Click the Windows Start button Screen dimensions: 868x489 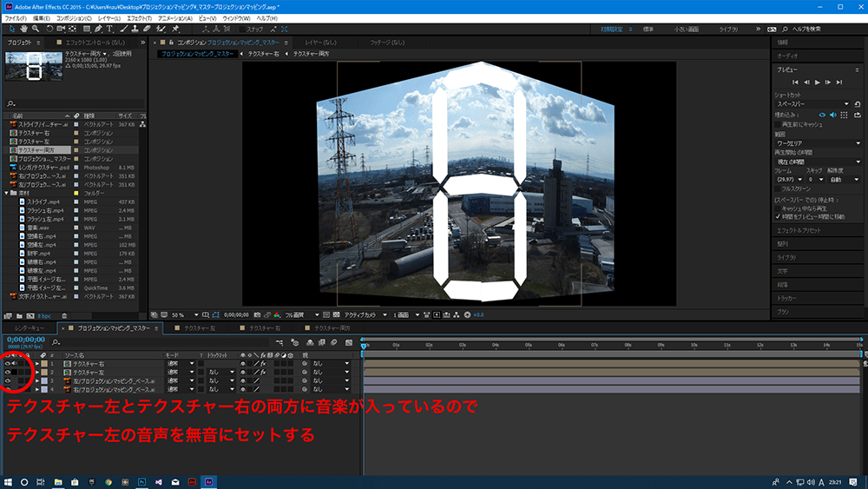(x=8, y=481)
